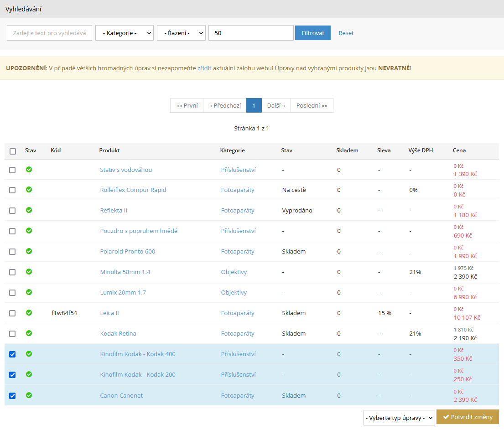This screenshot has width=504, height=430.
Task: Expand the Vyberte typ úpravy dropdown
Action: [x=399, y=417]
